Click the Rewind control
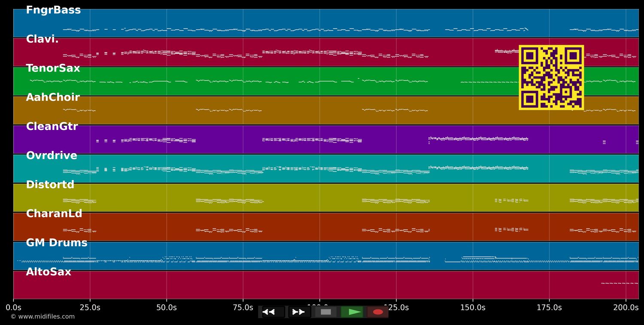The width and height of the screenshot is (644, 325). coord(270,312)
